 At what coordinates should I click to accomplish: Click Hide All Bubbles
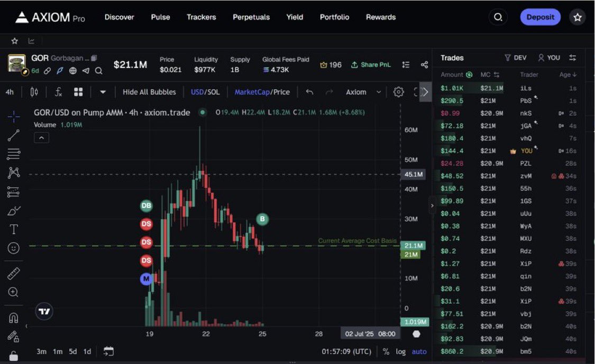coord(149,92)
